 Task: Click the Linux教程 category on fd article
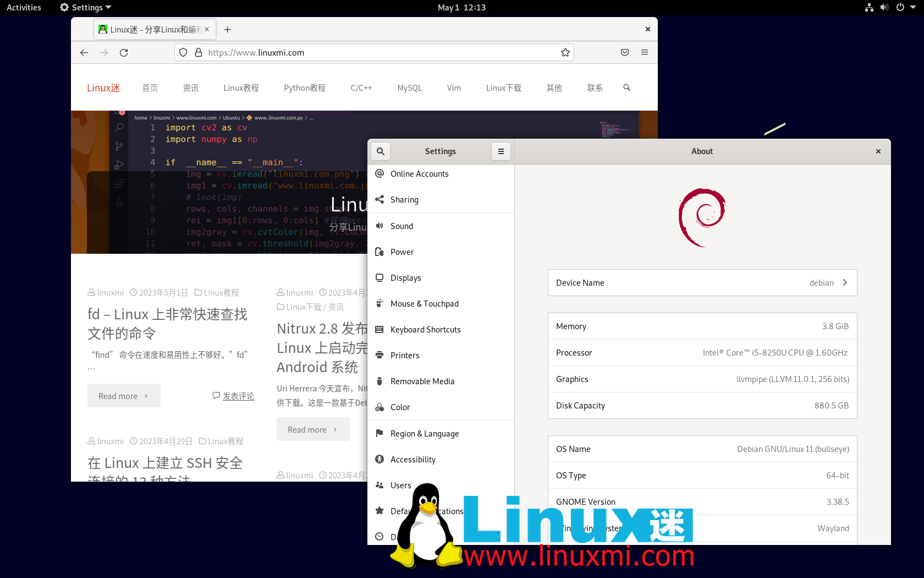[221, 293]
